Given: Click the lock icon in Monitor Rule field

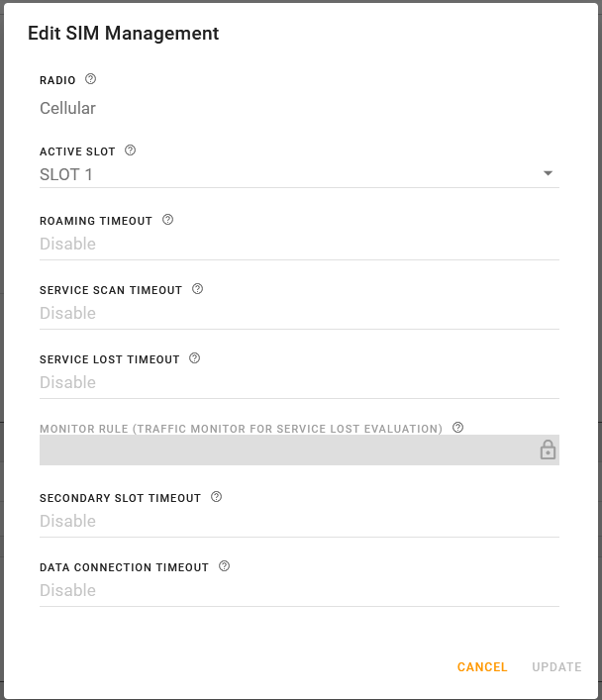Looking at the screenshot, I should 548,450.
